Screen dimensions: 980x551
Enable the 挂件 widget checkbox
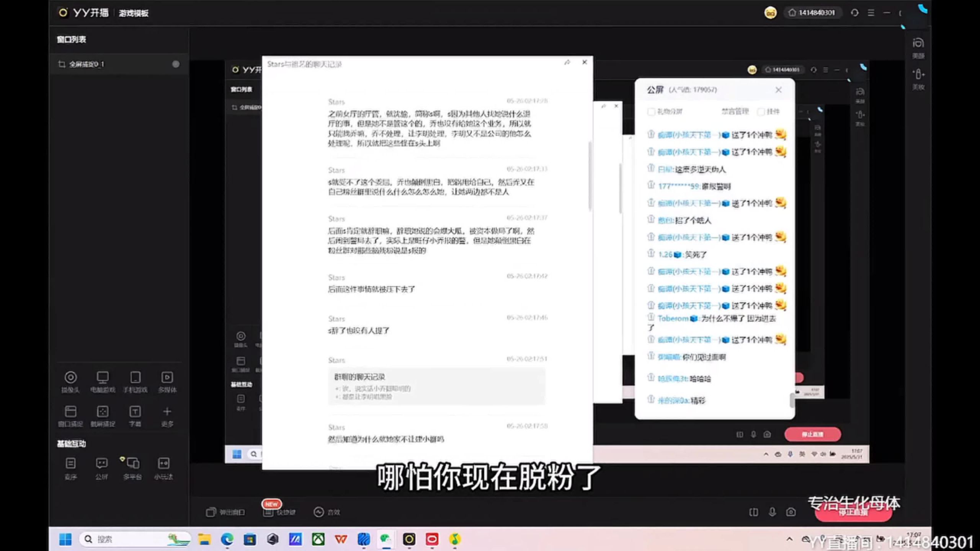761,112
